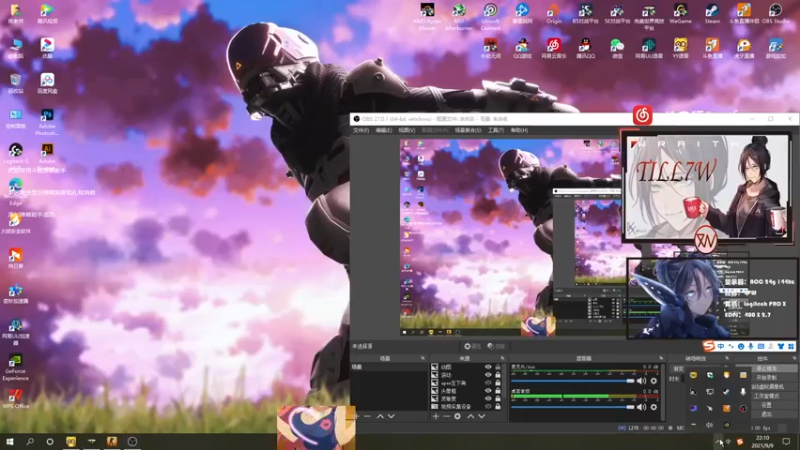Viewport: 800px width, 450px height.
Task: Open the WPS Office desktop shortcut
Action: click(x=15, y=398)
